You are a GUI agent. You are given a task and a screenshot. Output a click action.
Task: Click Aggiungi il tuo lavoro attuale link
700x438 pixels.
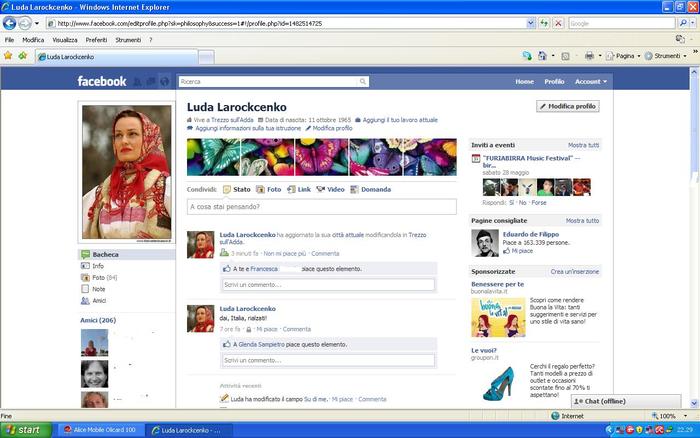click(400, 120)
